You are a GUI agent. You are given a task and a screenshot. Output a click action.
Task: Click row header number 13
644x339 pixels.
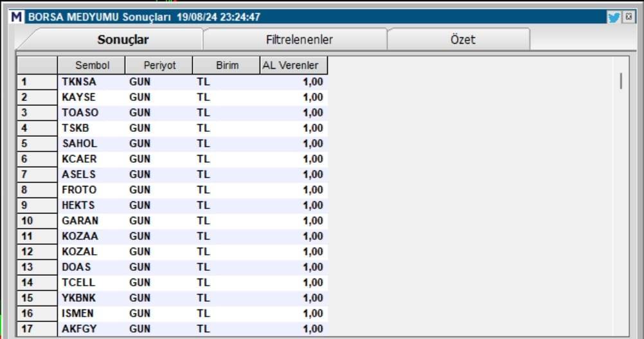[37, 267]
